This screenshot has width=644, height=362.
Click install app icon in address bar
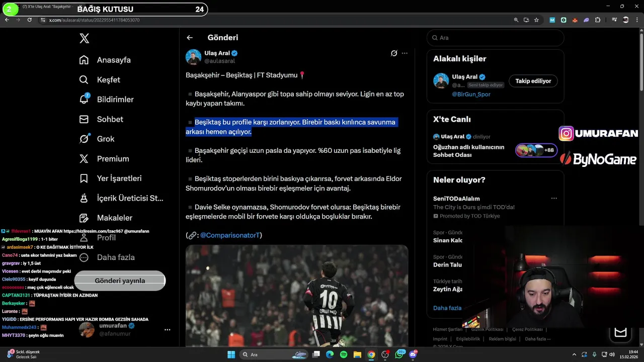[x=526, y=20]
